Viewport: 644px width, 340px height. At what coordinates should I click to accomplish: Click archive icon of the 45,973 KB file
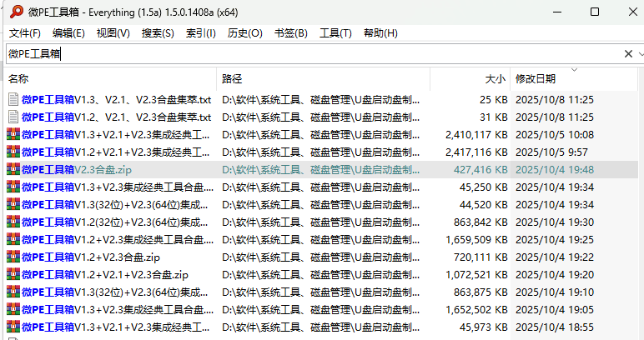point(13,327)
